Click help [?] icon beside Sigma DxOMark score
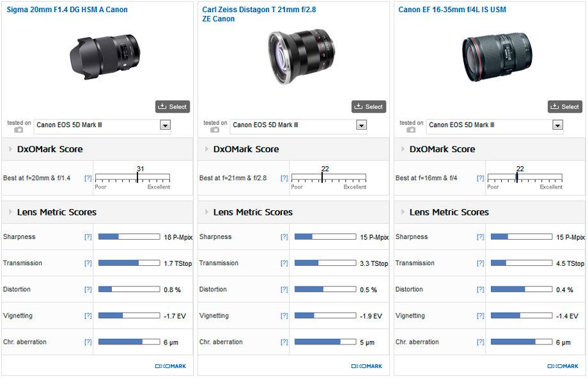The image size is (588, 379). coord(88,178)
